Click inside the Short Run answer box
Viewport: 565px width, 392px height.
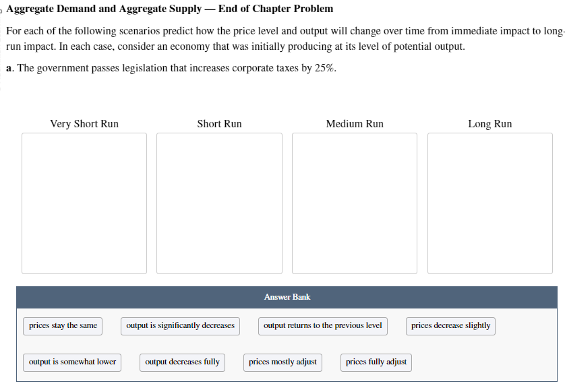tap(219, 202)
